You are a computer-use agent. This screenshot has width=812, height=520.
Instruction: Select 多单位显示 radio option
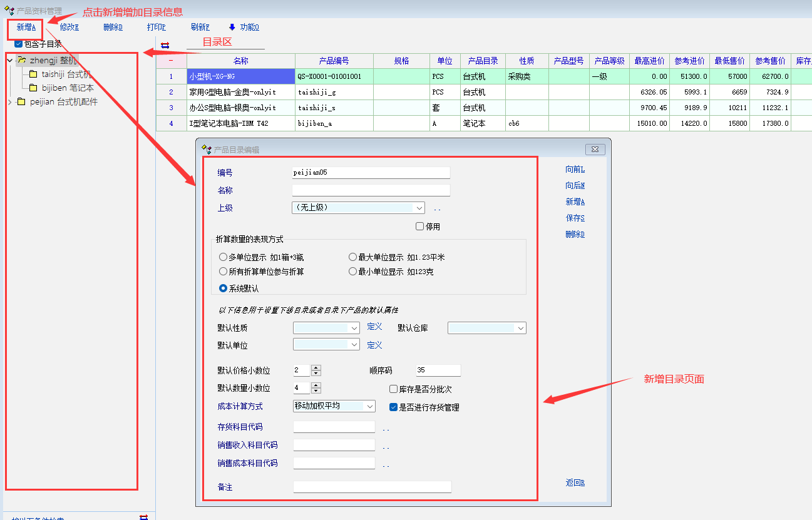[x=224, y=257]
